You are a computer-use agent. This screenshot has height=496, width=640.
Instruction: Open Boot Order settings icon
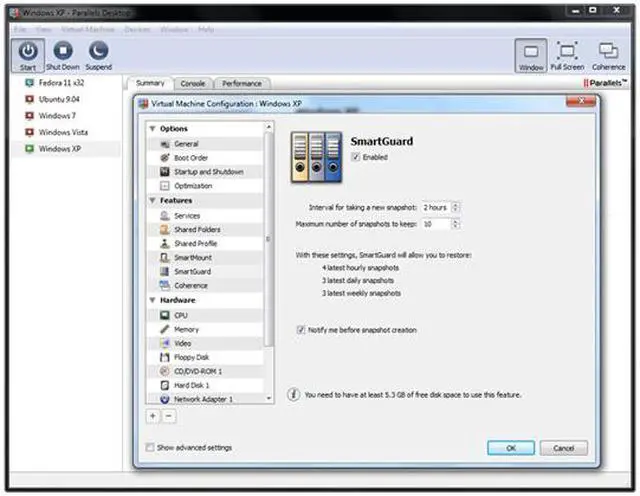165,158
